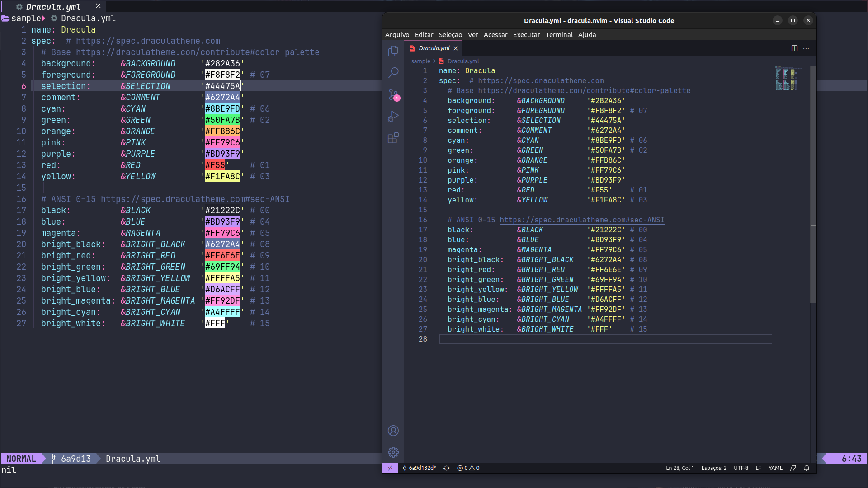Click the notifications bell in status bar
Screen dimensions: 868x488
pyautogui.click(x=807, y=468)
